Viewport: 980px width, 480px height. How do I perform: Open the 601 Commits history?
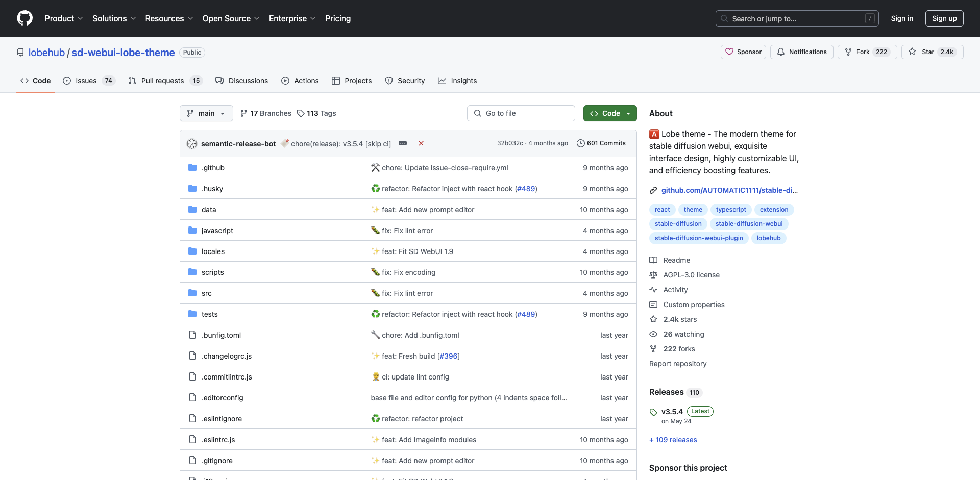(x=601, y=143)
